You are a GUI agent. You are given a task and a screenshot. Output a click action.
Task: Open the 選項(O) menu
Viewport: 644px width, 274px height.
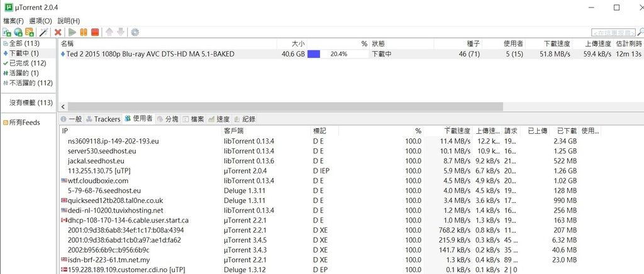pos(41,21)
